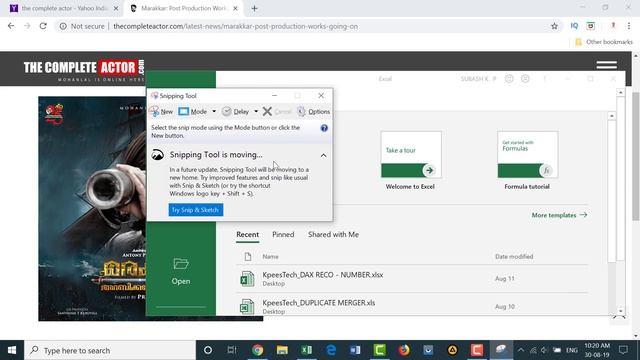The height and width of the screenshot is (360, 640).
Task: Click the 'Type here to search' taskbar box
Action: pos(110,350)
